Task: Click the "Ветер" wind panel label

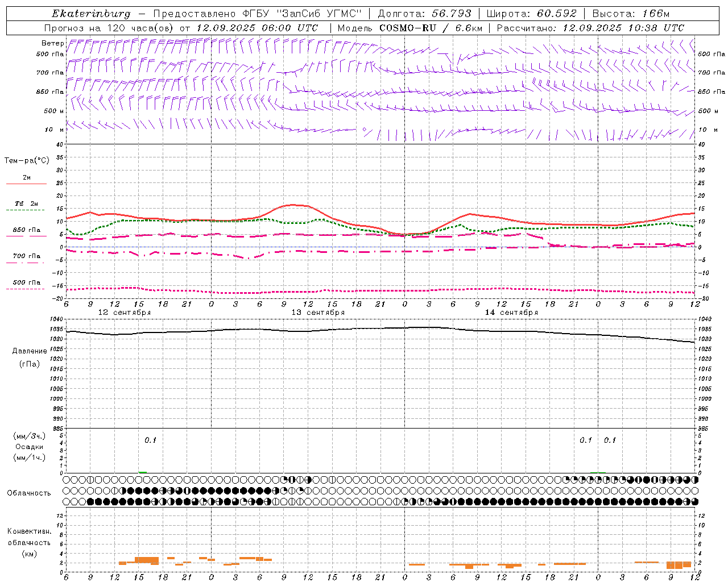Action: tap(52, 43)
